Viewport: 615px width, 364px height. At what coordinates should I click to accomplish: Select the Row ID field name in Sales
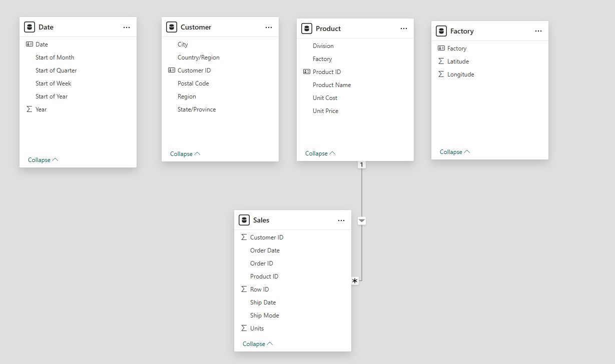click(x=259, y=289)
